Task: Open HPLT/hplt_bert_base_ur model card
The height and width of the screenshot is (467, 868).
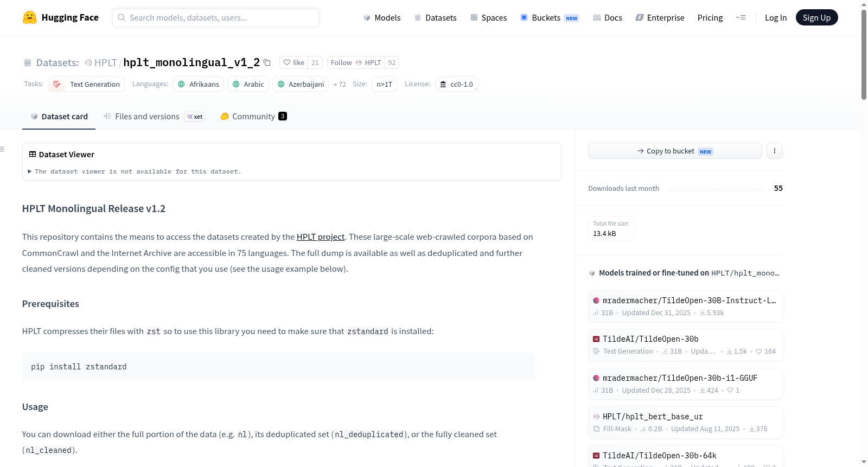Action: 685,422
